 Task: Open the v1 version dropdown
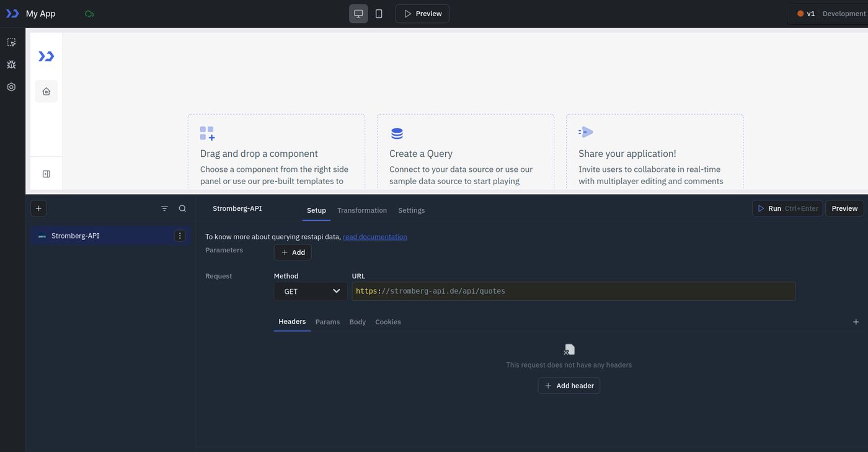(808, 14)
